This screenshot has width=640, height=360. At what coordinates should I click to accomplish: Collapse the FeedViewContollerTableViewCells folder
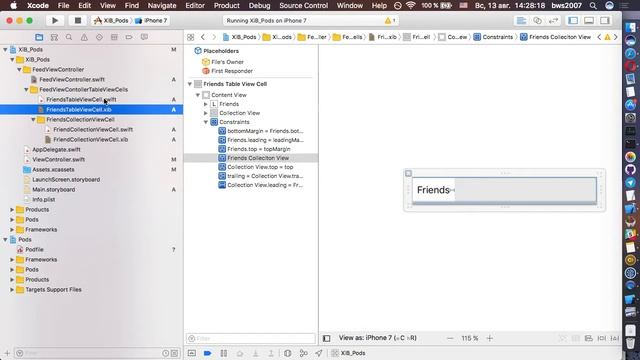[x=26, y=89]
